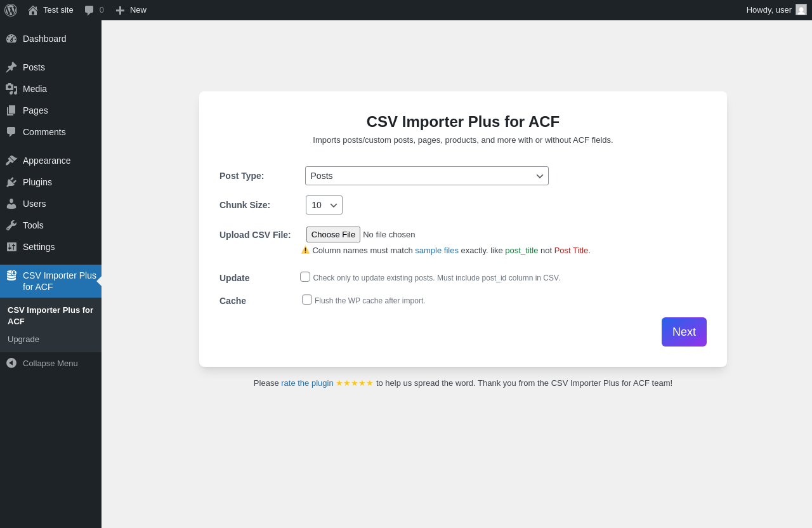Click the Choose File upload button
This screenshot has height=528, width=812.
coord(333,235)
